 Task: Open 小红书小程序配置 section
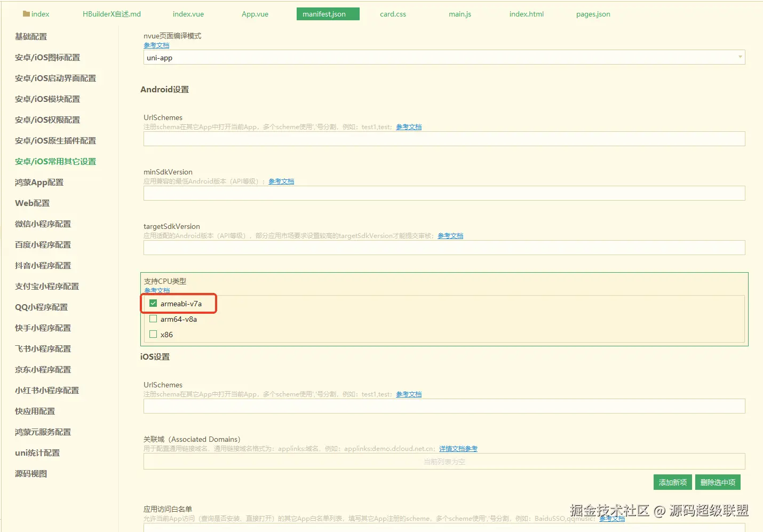click(x=47, y=390)
